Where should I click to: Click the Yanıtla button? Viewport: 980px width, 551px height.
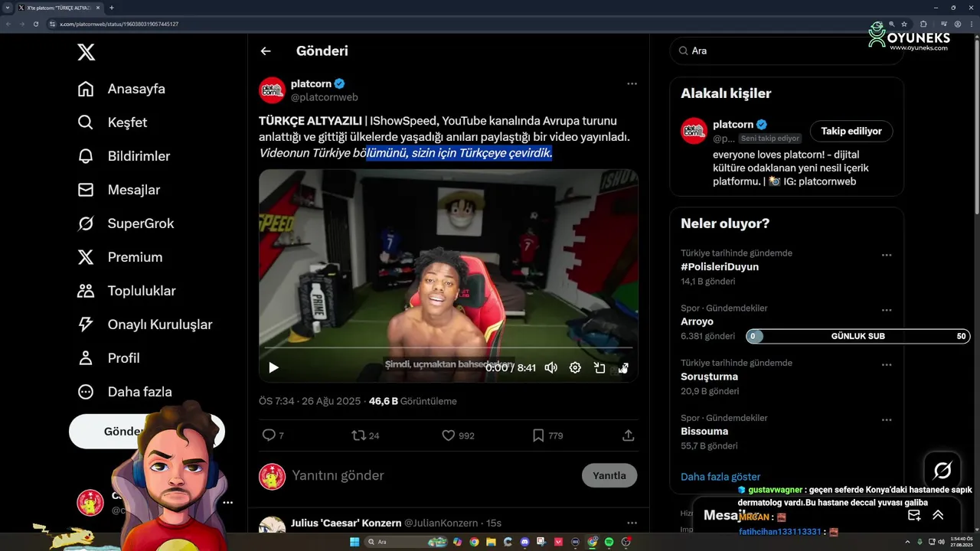tap(609, 475)
